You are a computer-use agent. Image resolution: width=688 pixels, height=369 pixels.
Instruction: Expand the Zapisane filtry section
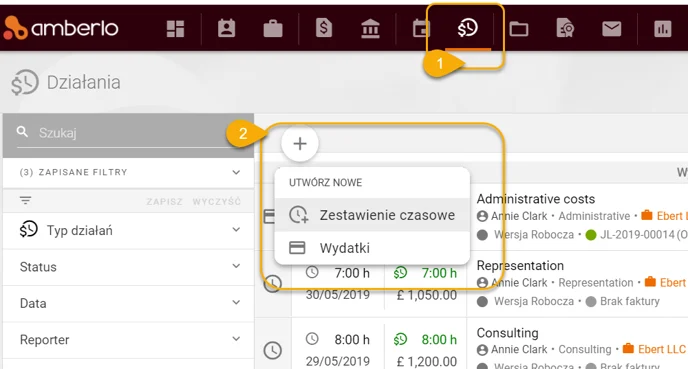pos(128,172)
